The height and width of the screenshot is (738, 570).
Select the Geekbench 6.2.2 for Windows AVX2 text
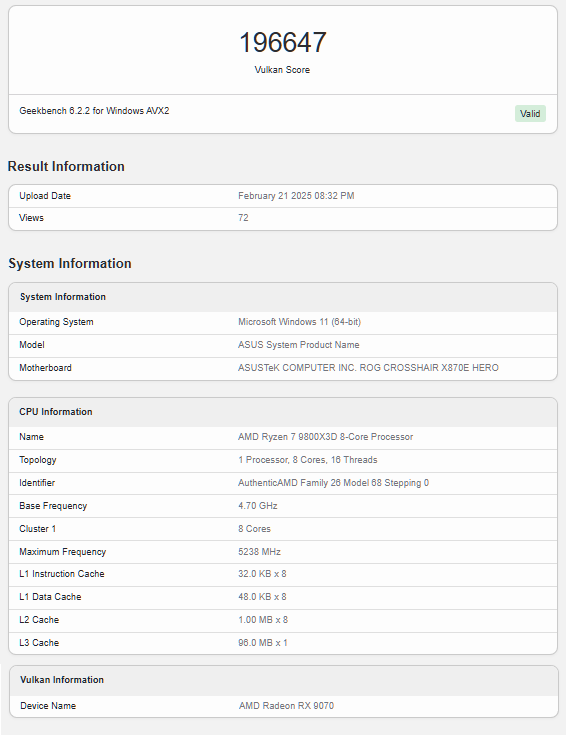(x=94, y=111)
